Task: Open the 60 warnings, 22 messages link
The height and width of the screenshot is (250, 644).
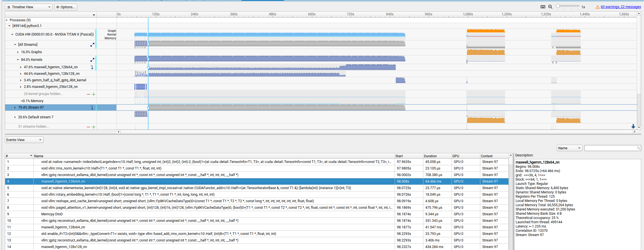Action: pyautogui.click(x=621, y=7)
